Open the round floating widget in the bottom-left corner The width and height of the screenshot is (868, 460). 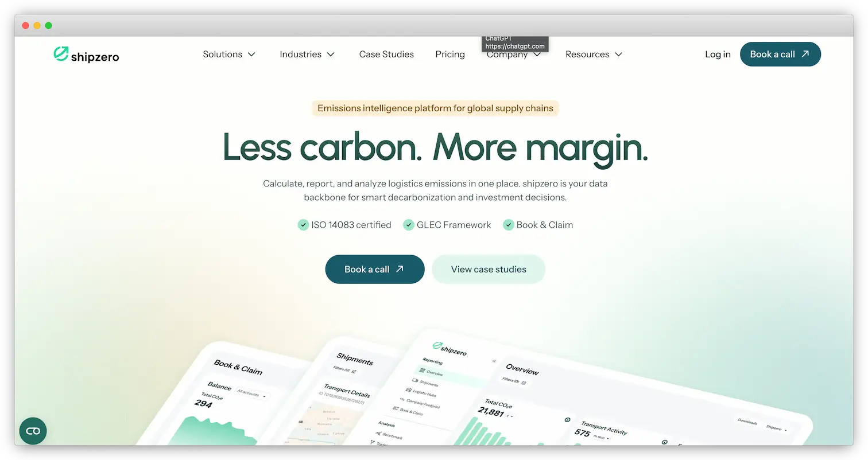point(33,431)
